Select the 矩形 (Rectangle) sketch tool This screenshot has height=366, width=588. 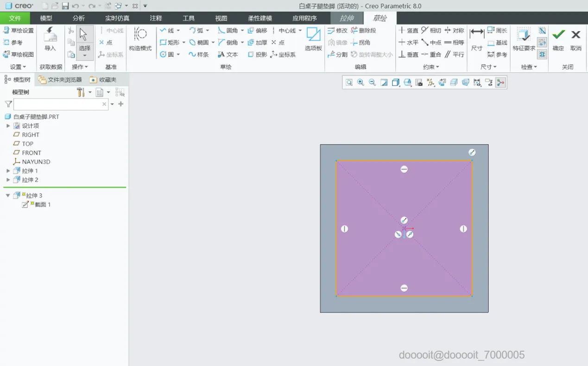[170, 43]
